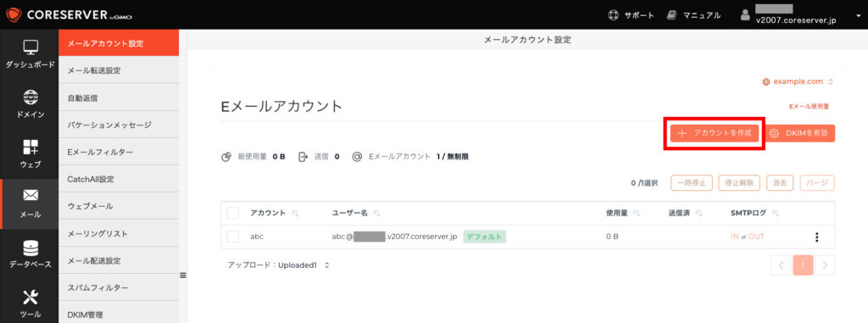Click the デフォルト badge
868x323 pixels.
tap(485, 237)
